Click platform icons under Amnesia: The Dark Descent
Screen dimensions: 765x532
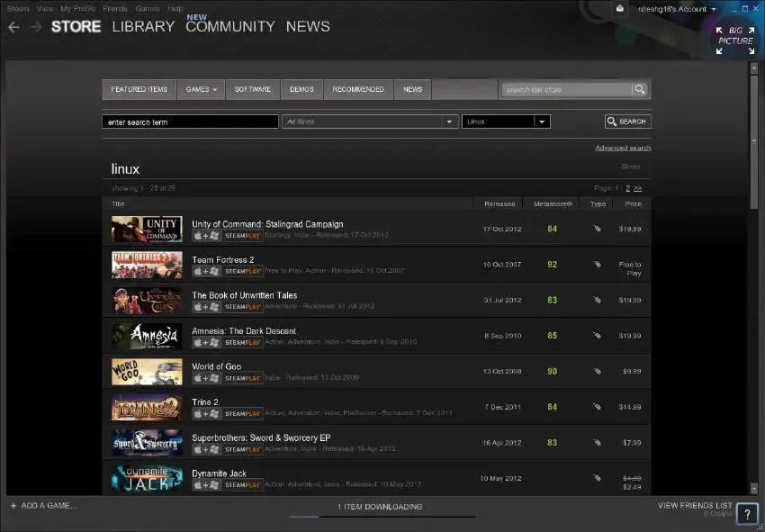tap(206, 343)
